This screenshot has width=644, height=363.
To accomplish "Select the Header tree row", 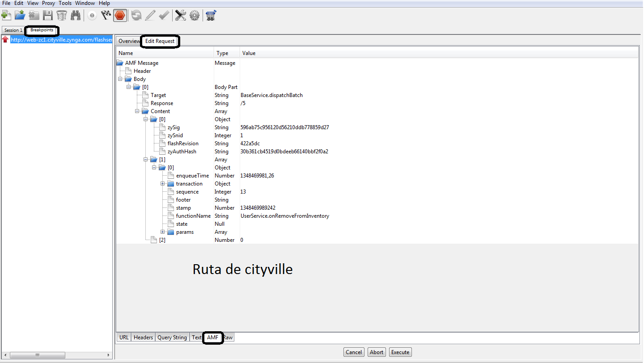I will (x=142, y=71).
